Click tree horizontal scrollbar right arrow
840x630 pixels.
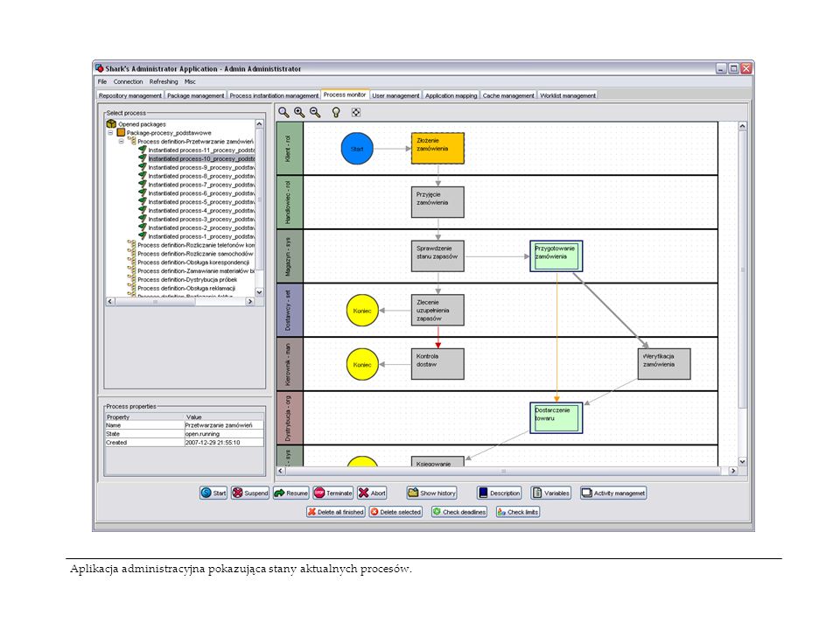[x=249, y=302]
